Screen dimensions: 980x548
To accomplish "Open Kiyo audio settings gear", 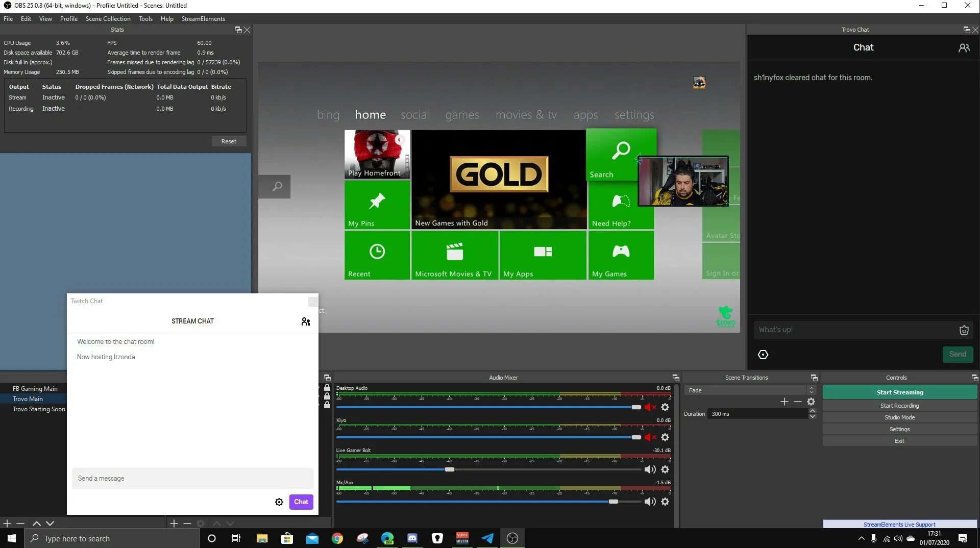I will pos(665,437).
